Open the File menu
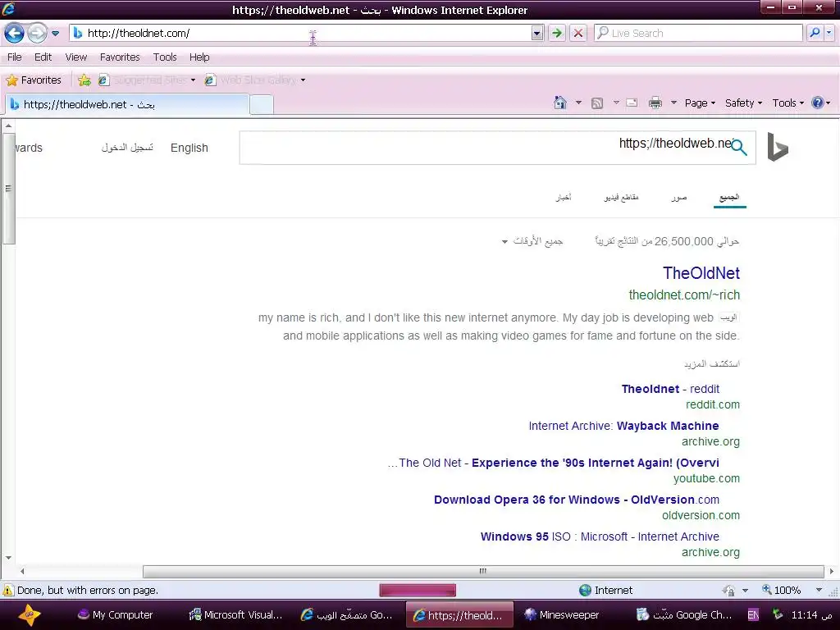The image size is (840, 630). pyautogui.click(x=15, y=57)
